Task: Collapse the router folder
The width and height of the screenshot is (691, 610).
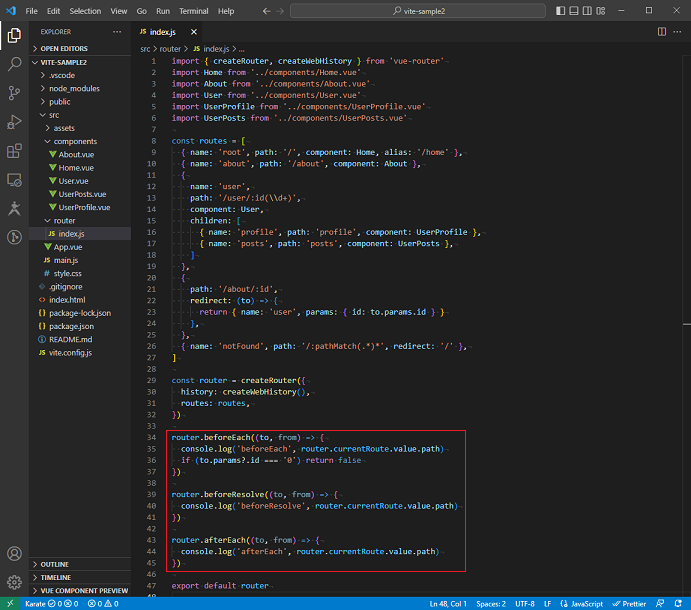Action: coord(80,221)
